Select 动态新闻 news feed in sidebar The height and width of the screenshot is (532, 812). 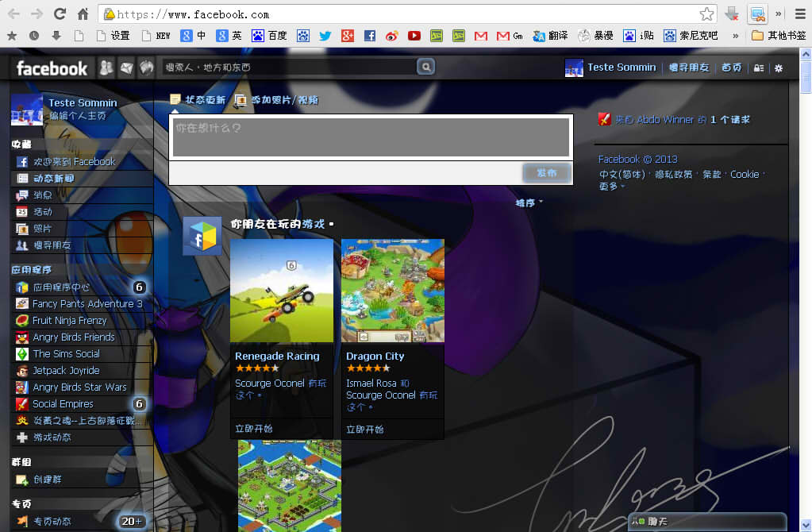click(82, 178)
